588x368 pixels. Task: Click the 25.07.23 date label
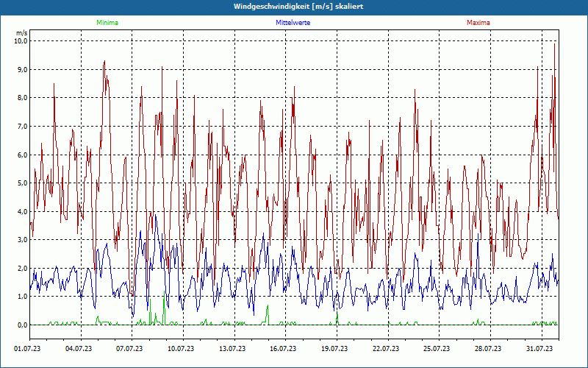pos(437,349)
